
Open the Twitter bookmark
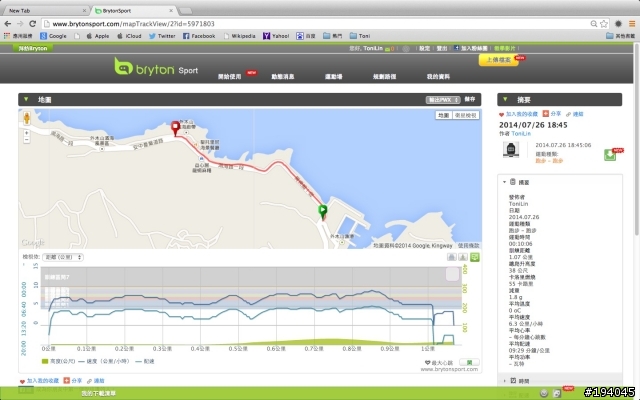pyautogui.click(x=162, y=36)
